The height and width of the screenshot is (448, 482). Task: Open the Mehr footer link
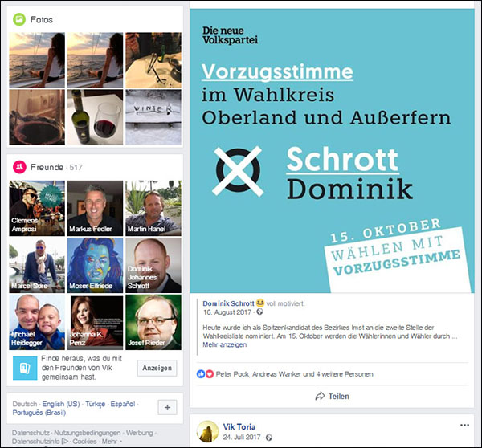click(x=109, y=442)
